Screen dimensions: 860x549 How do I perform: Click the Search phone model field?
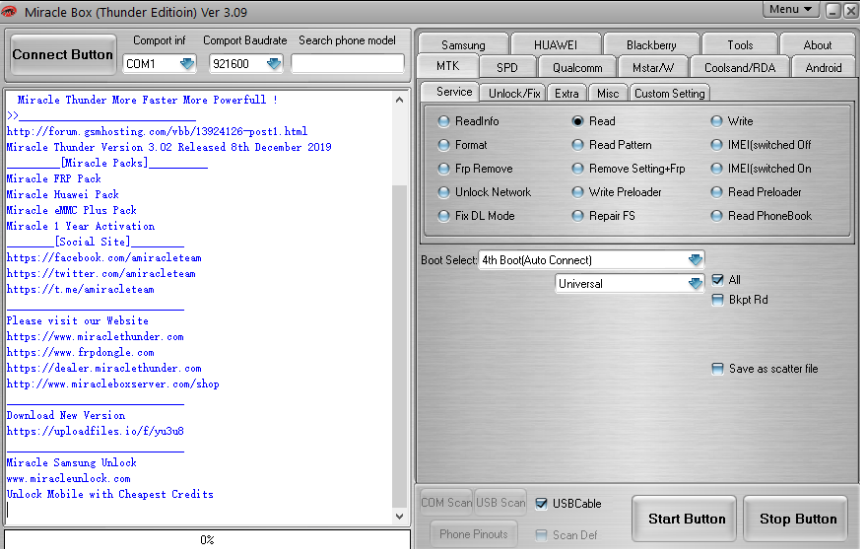click(x=348, y=64)
